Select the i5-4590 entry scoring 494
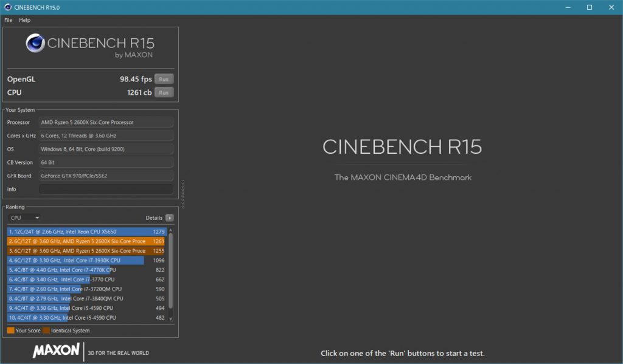 click(x=86, y=308)
